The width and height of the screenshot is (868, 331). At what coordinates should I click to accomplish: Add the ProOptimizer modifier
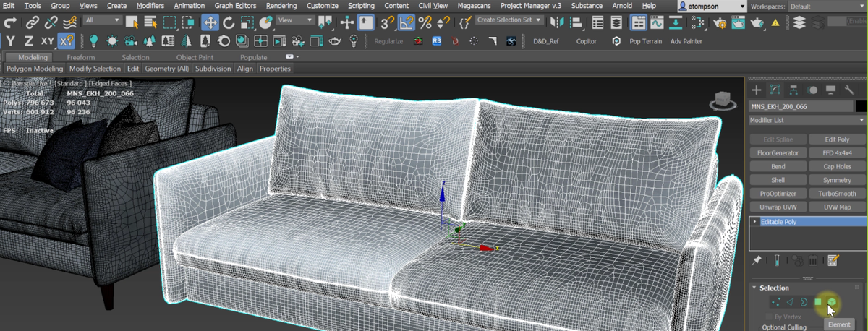point(778,194)
